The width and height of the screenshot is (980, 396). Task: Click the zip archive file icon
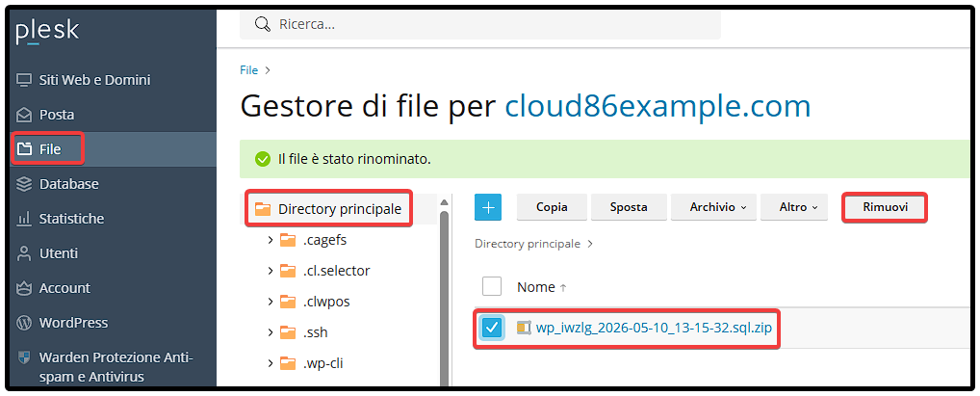pos(524,328)
